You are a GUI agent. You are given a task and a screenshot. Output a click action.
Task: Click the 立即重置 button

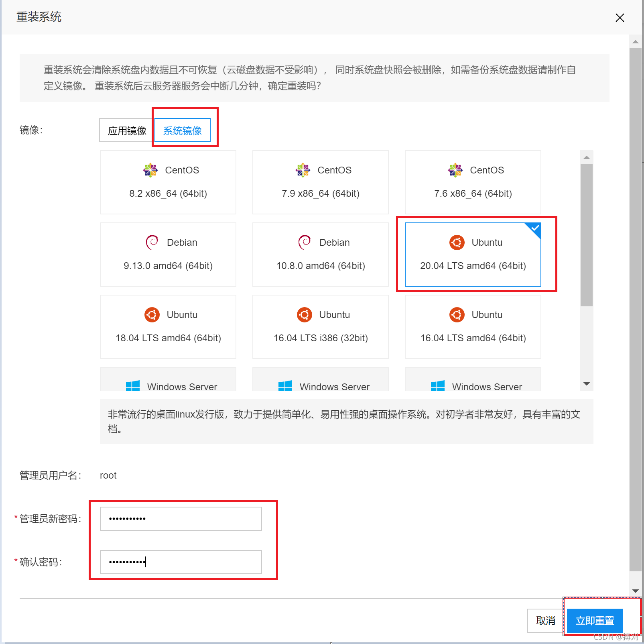595,621
